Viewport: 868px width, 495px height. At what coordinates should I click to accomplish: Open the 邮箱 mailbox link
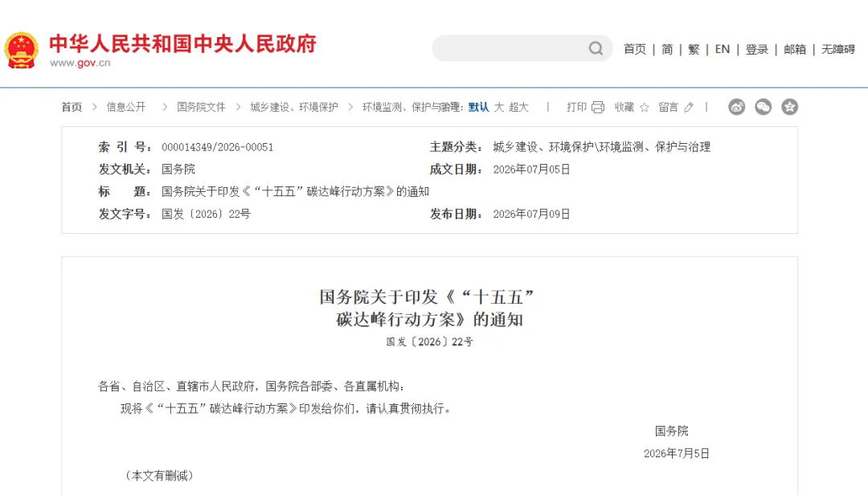coord(795,49)
